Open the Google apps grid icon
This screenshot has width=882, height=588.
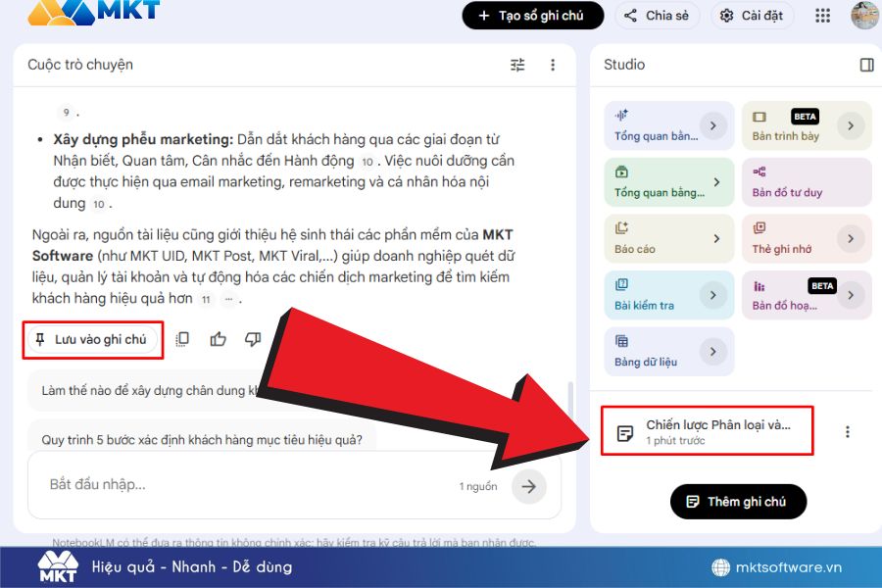coord(823,16)
